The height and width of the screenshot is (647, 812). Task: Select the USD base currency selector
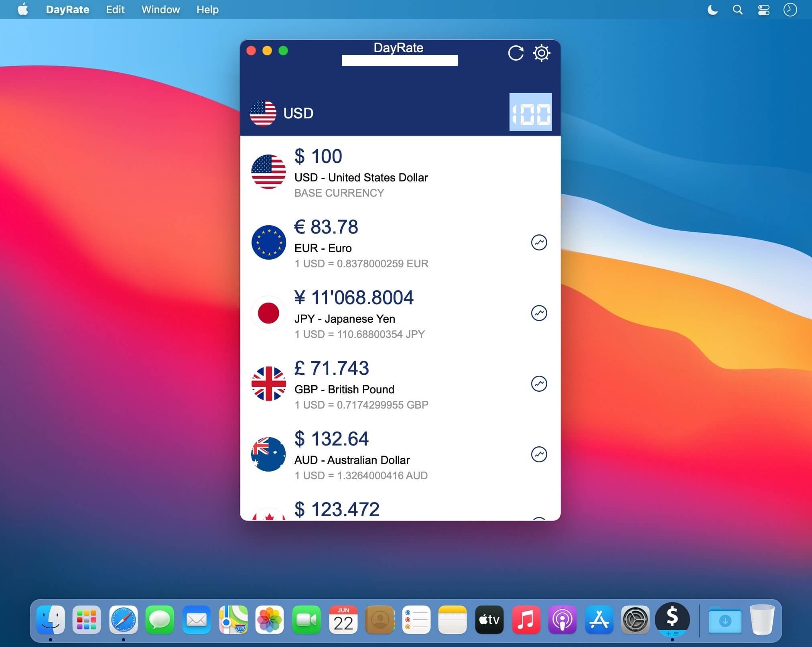click(x=282, y=113)
